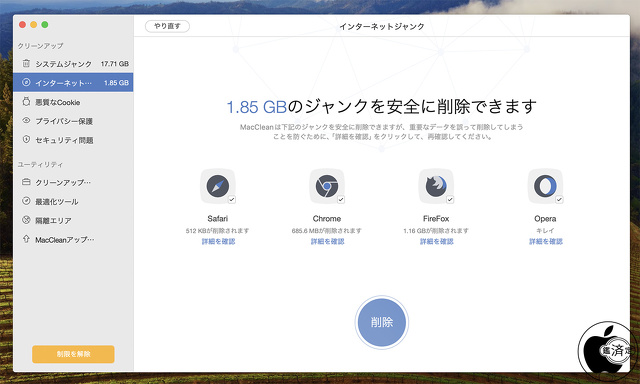
Task: Open 詳細を確認 link under Opera
Action: [546, 242]
